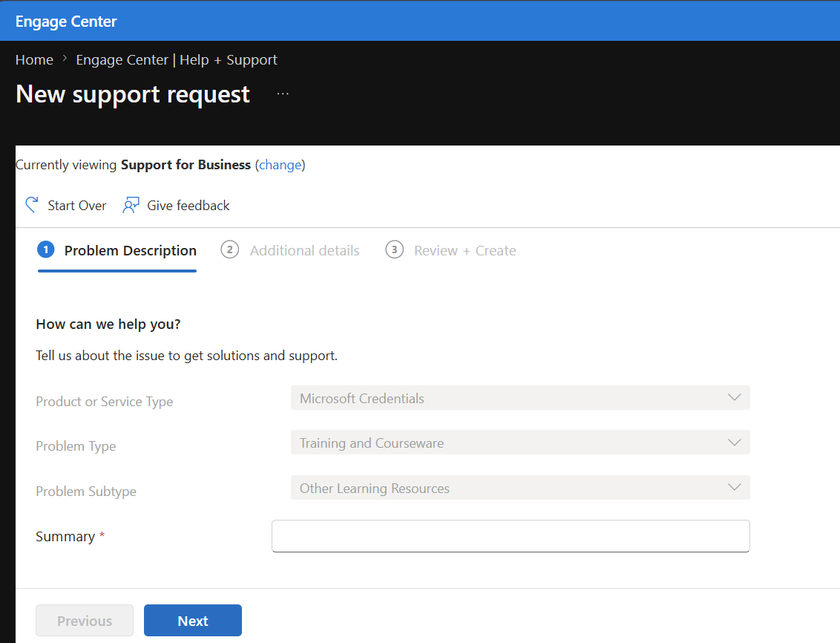This screenshot has height=643, width=840.
Task: Click the step 1 circle icon
Action: coord(46,249)
